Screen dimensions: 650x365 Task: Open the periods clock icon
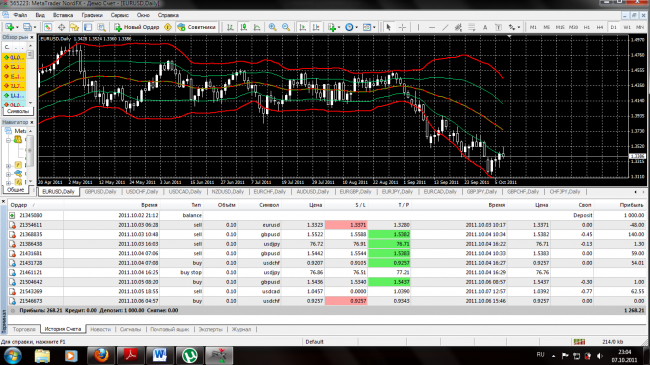tap(349, 27)
